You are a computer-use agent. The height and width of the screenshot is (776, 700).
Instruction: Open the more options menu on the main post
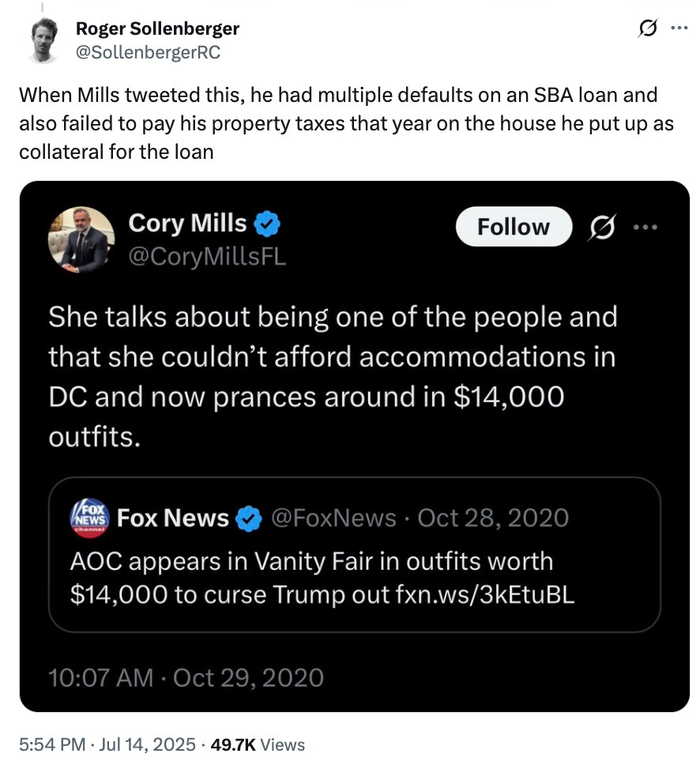678,27
